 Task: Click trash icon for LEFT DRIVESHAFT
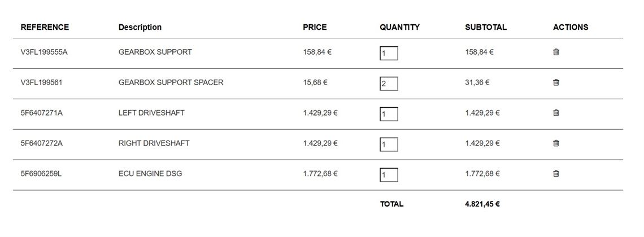[556, 113]
